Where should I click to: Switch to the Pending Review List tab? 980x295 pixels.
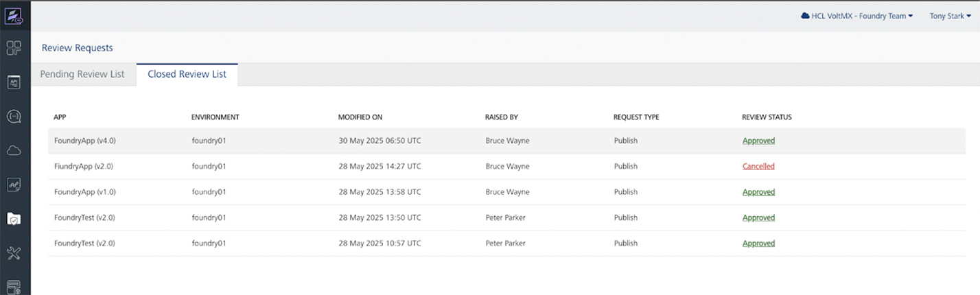click(x=82, y=74)
